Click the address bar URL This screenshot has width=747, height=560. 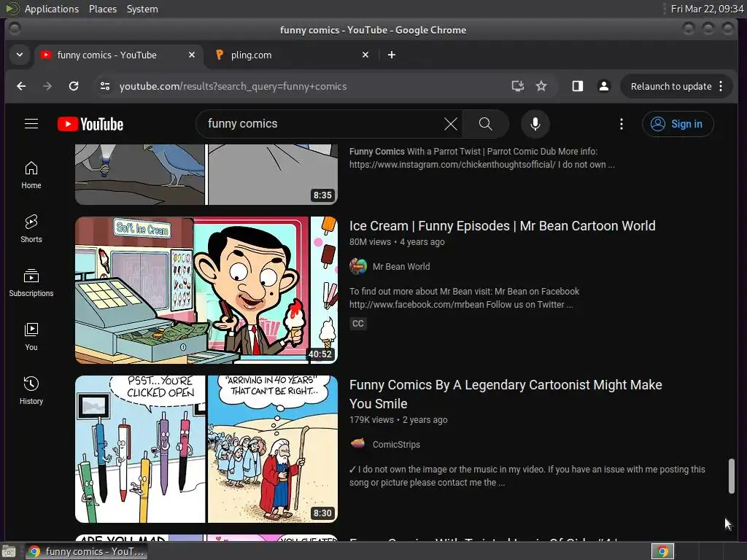233,86
